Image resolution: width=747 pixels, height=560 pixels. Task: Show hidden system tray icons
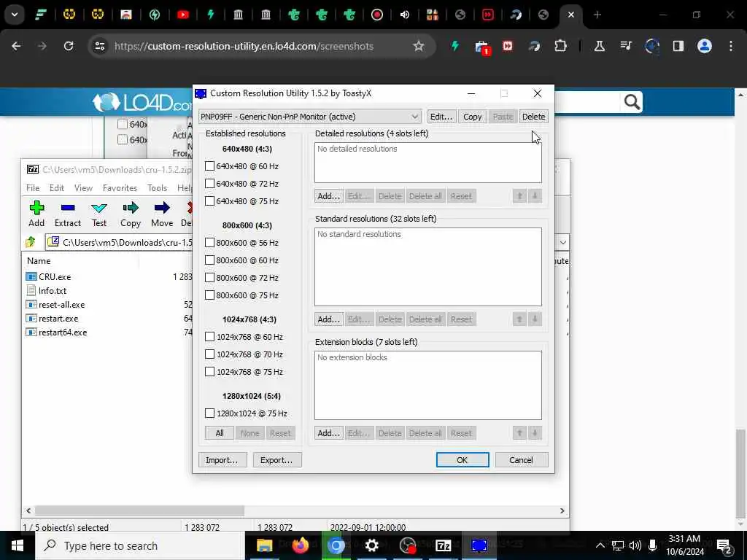click(x=600, y=545)
